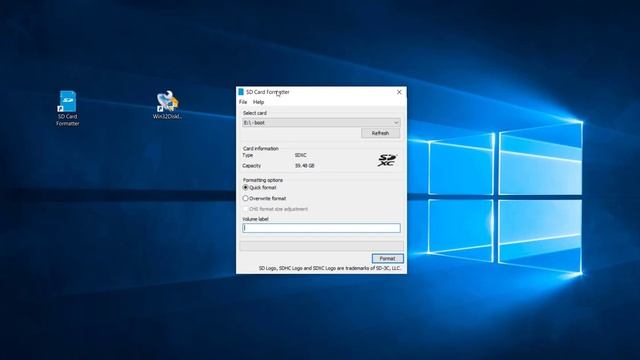Click the 59.48 GB capacity value

[x=304, y=166]
